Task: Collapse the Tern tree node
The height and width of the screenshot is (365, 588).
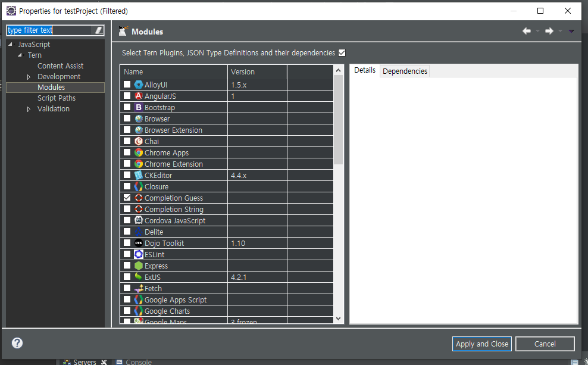Action: [20, 55]
